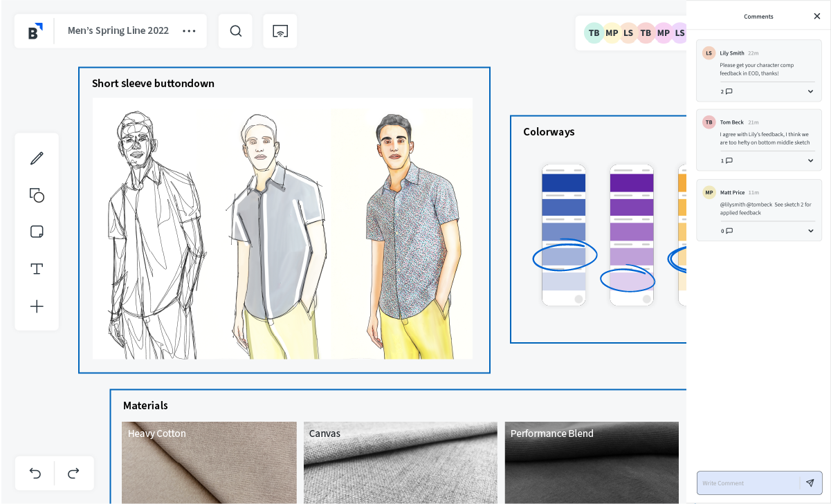Viewport: 831px width, 504px height.
Task: Click the Redo arrow
Action: (73, 474)
